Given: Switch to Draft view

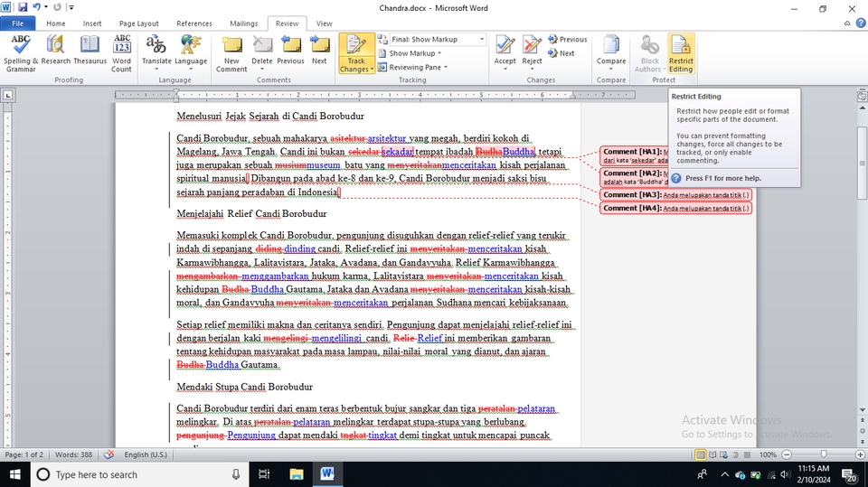Looking at the screenshot, I should coord(747,454).
